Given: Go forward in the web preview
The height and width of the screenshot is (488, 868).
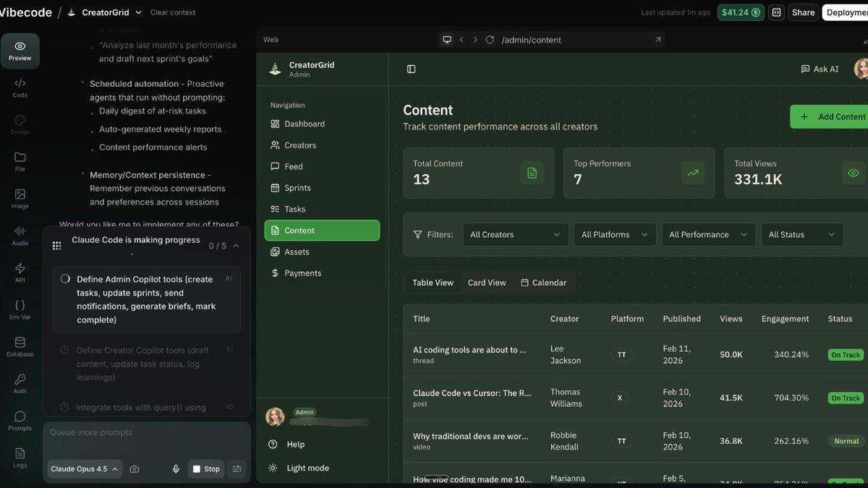Looking at the screenshot, I should click(x=475, y=40).
